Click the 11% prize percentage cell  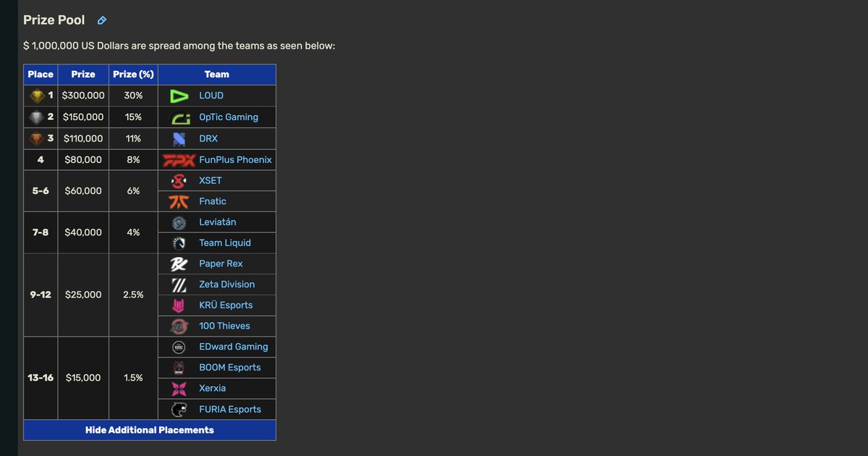coord(133,138)
